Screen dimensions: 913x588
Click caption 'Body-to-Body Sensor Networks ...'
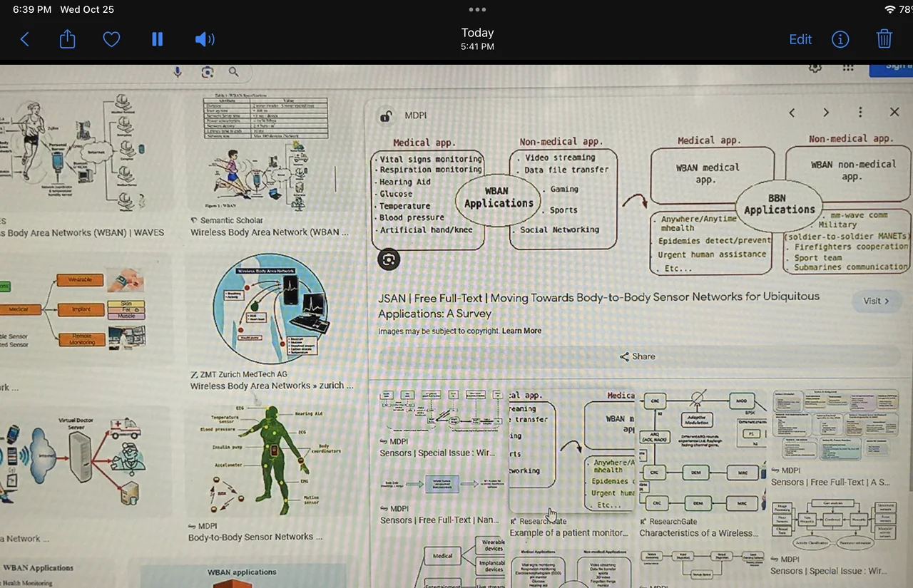click(255, 537)
